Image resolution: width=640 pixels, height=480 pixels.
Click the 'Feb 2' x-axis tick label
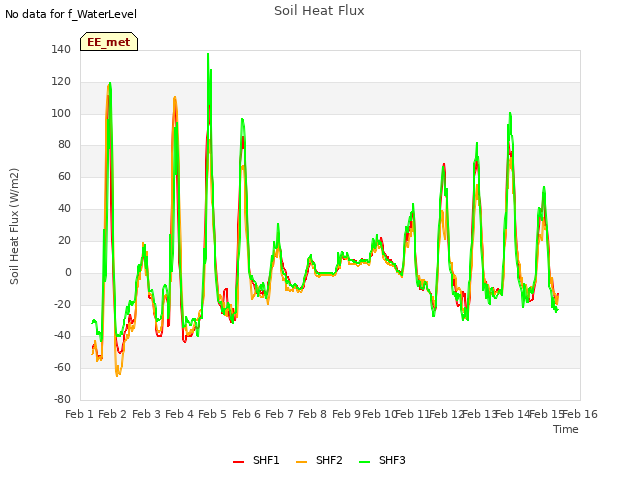pos(113,414)
